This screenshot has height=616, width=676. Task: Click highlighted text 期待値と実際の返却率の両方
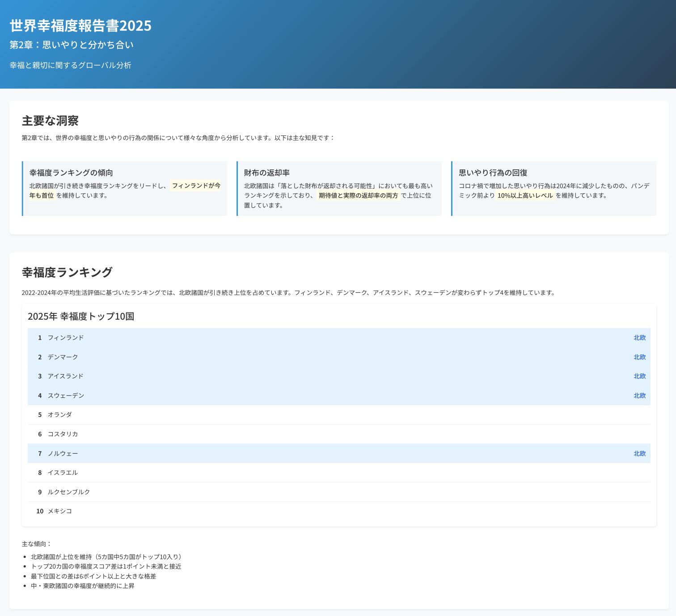click(x=358, y=195)
